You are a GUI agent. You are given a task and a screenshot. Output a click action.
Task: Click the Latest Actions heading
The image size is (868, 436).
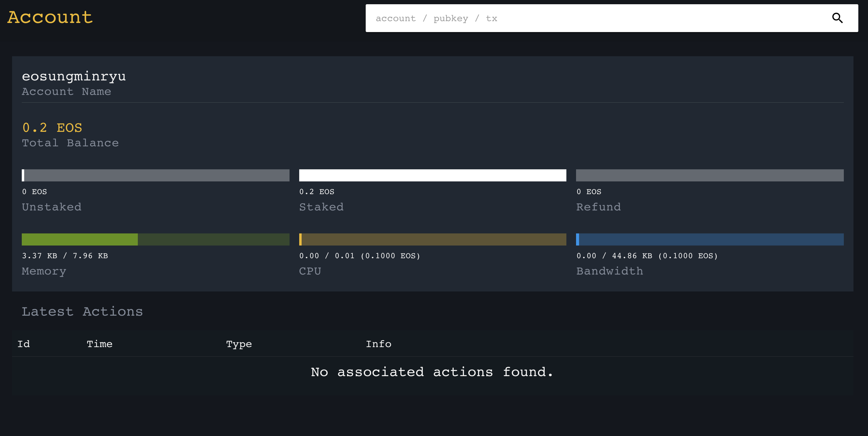coord(82,311)
